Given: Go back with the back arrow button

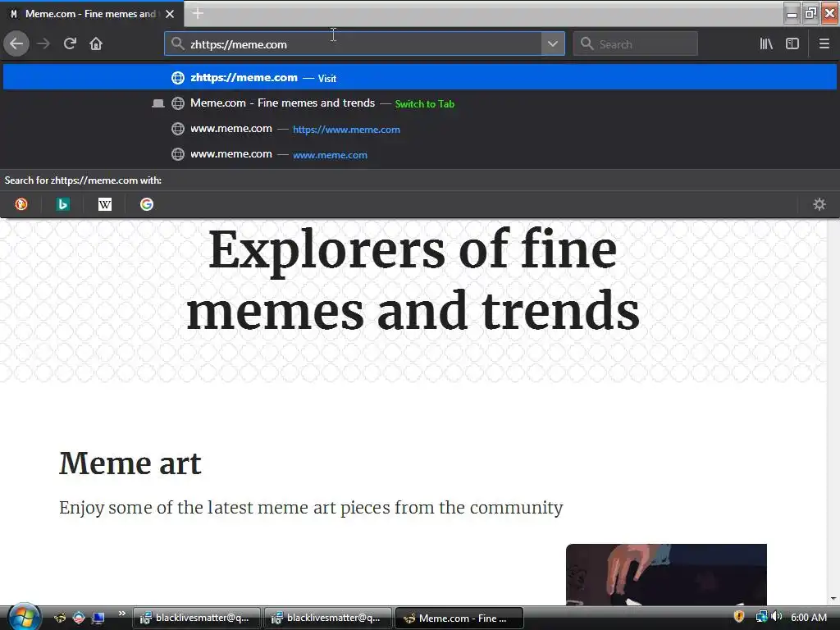Looking at the screenshot, I should click(x=16, y=43).
